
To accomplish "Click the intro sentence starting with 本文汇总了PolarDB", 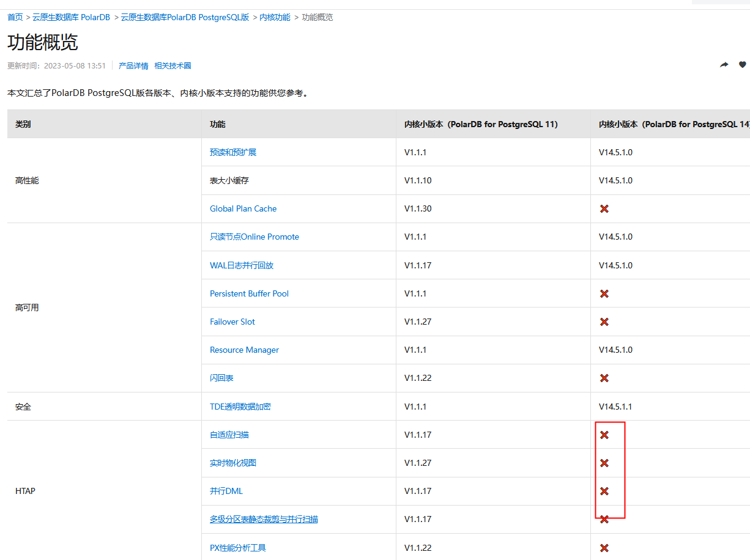I will [x=158, y=93].
